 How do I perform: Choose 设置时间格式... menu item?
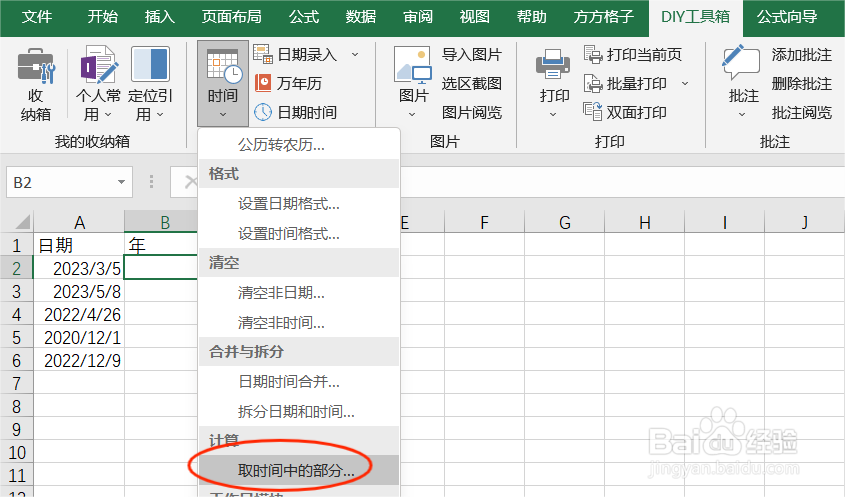tap(299, 233)
